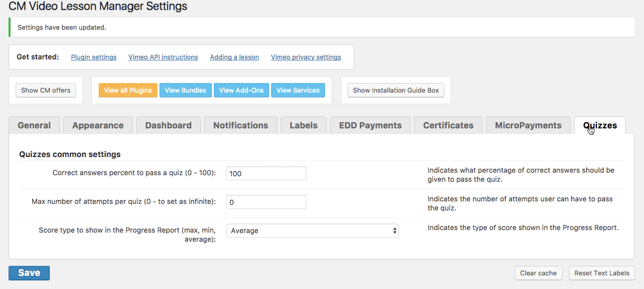The height and width of the screenshot is (289, 644).
Task: Open the Vimeo API instructions link
Action: [163, 57]
